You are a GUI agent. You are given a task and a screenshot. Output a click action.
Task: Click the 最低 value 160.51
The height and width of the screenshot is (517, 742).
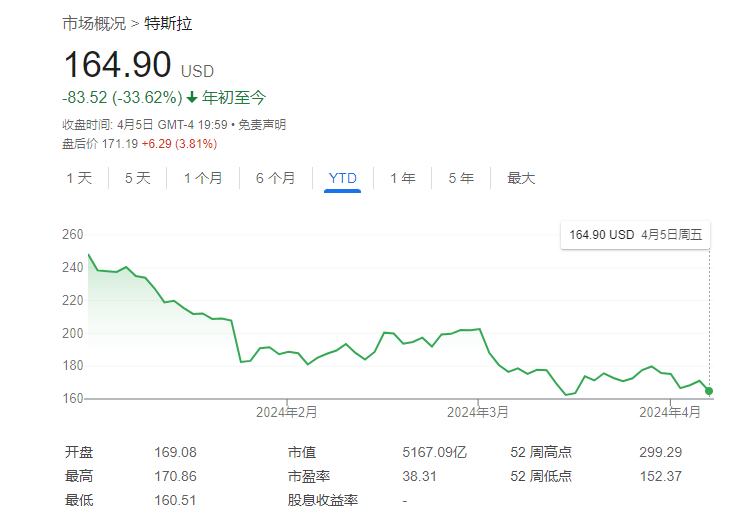(175, 500)
